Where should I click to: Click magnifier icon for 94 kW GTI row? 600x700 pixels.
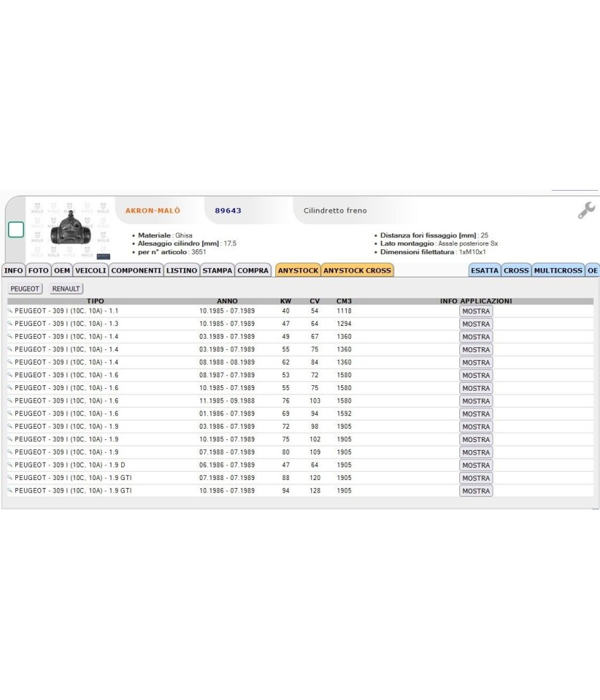10,490
